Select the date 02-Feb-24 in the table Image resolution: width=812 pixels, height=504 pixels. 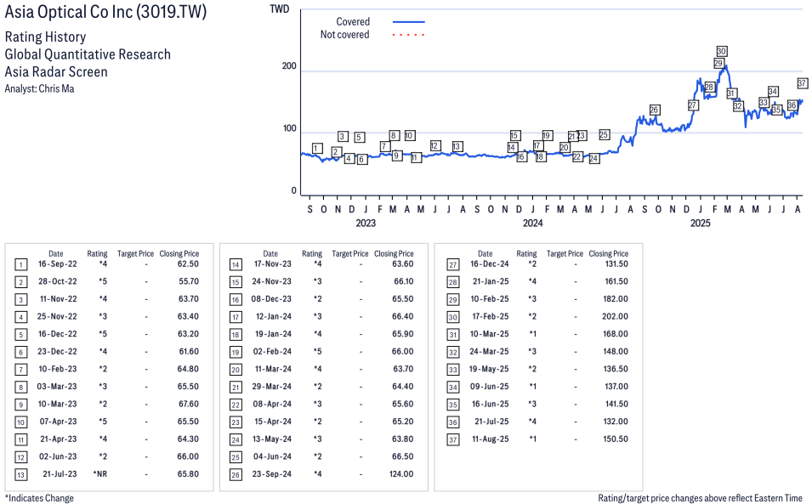pyautogui.click(x=272, y=351)
